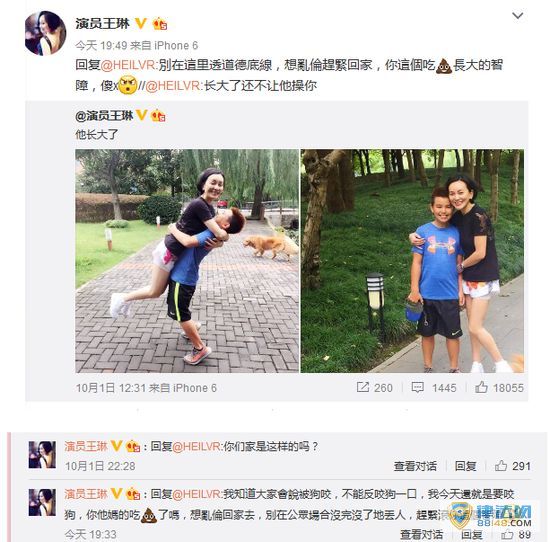Click the membership crown badge beside top username
The image size is (550, 542).
point(160,24)
